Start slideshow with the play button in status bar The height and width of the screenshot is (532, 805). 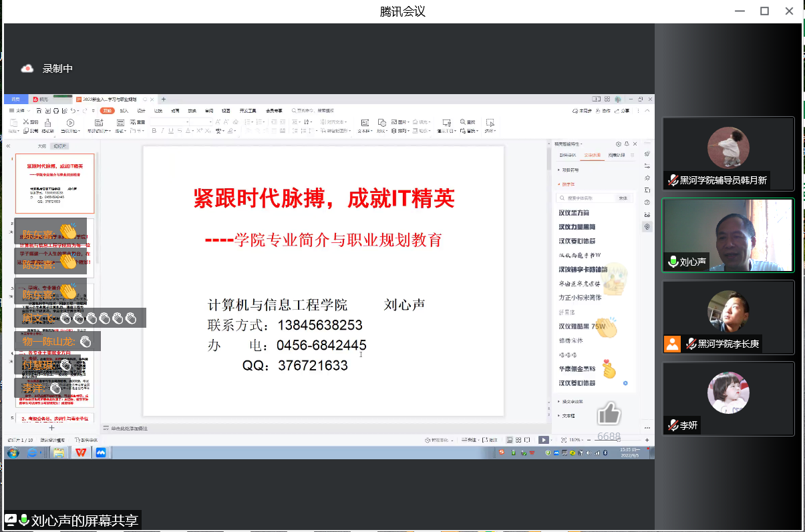(x=544, y=440)
